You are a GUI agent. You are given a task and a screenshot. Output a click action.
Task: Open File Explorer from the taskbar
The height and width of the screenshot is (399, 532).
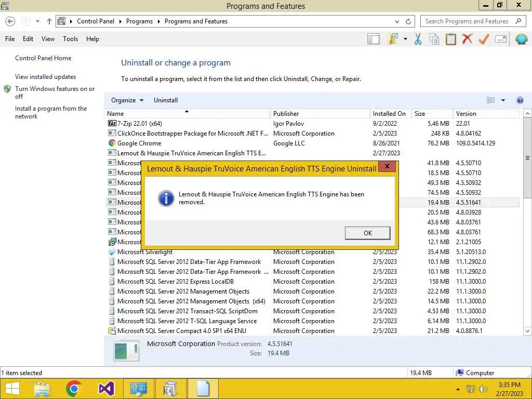coord(42,389)
